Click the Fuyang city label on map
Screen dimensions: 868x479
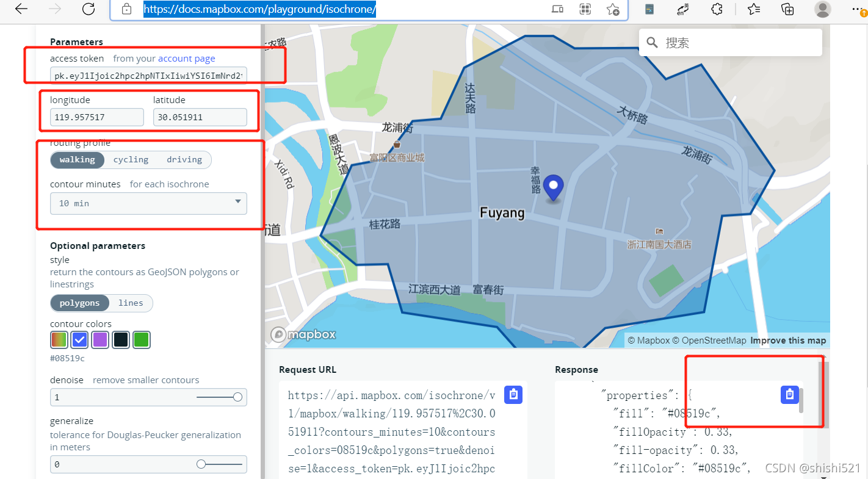[502, 213]
